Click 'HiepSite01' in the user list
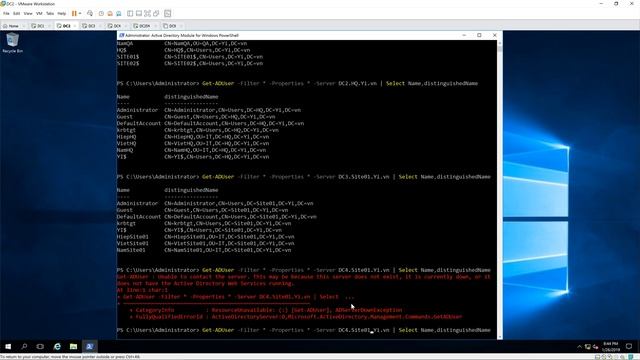Screen dimensions: 640x360 click(133, 237)
